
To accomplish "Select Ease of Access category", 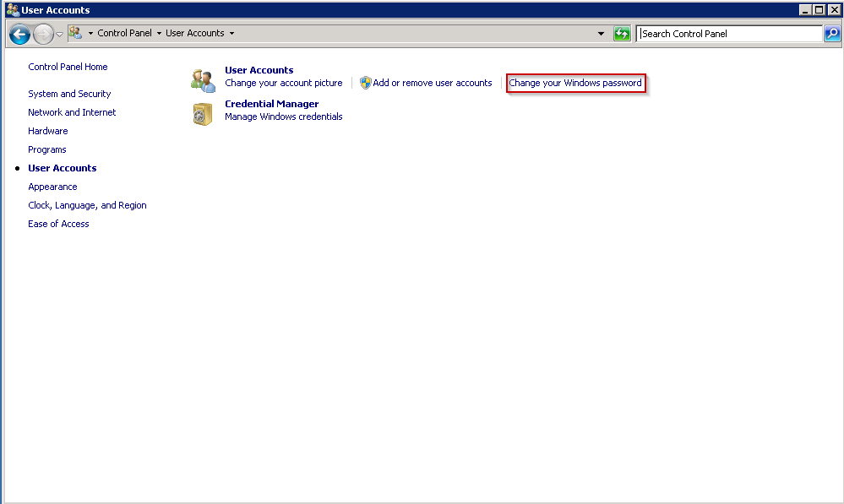I will point(58,224).
